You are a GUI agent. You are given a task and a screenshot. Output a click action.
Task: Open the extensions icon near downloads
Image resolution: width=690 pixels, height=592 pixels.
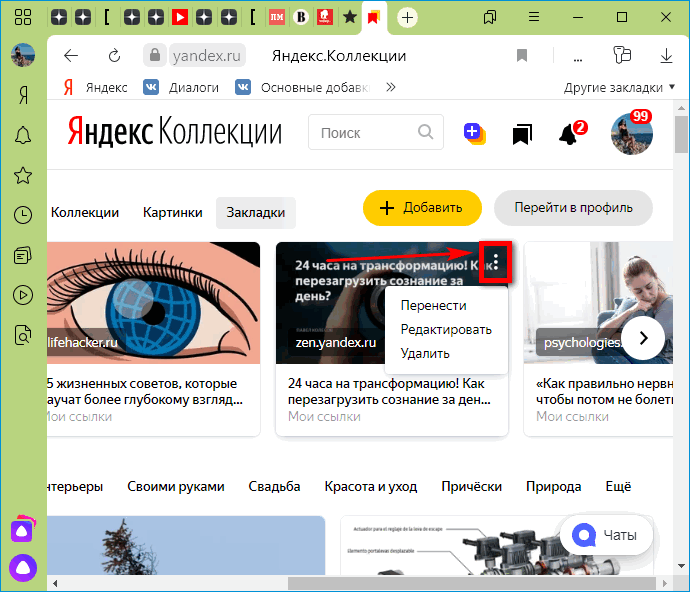(622, 55)
